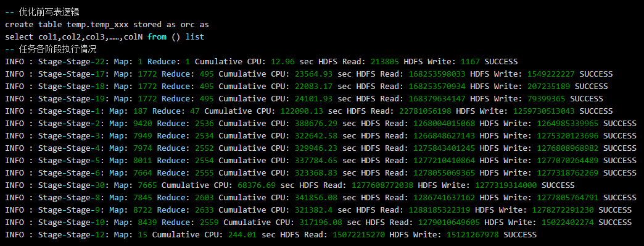This screenshot has height=246, width=644.
Task: Click "Stage-Stage-8" label
Action: click(x=70, y=197)
